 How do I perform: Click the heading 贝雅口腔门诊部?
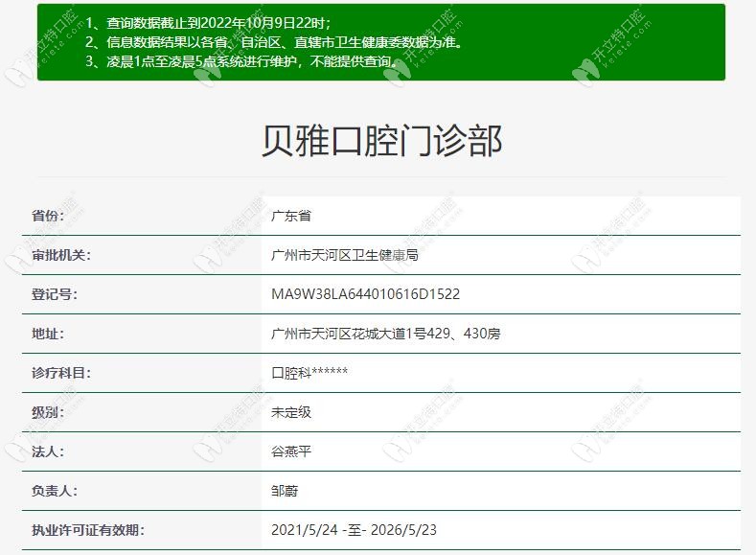381,140
